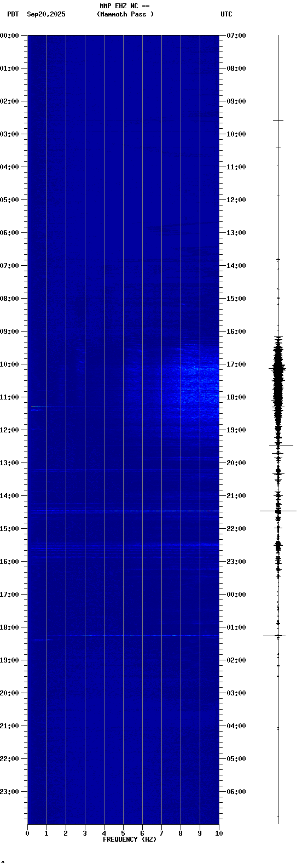Image resolution: width=302 pixels, height=868 pixels.
Task: Click frequency axis tick label 8
Action: pos(181,833)
